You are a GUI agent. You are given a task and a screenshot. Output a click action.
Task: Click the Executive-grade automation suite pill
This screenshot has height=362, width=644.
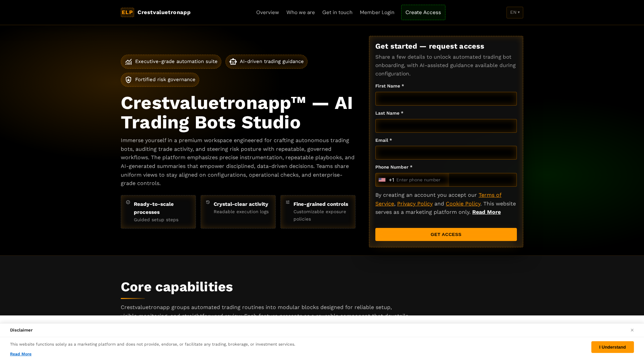coord(171,62)
